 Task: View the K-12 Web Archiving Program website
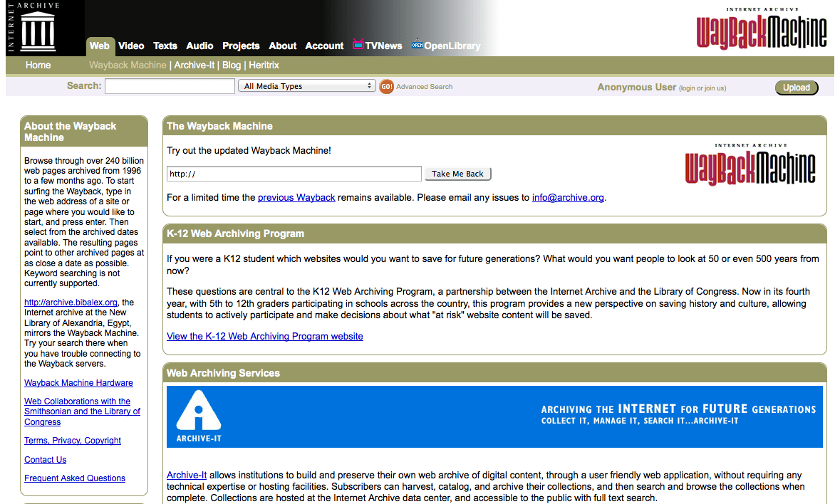[x=264, y=337]
